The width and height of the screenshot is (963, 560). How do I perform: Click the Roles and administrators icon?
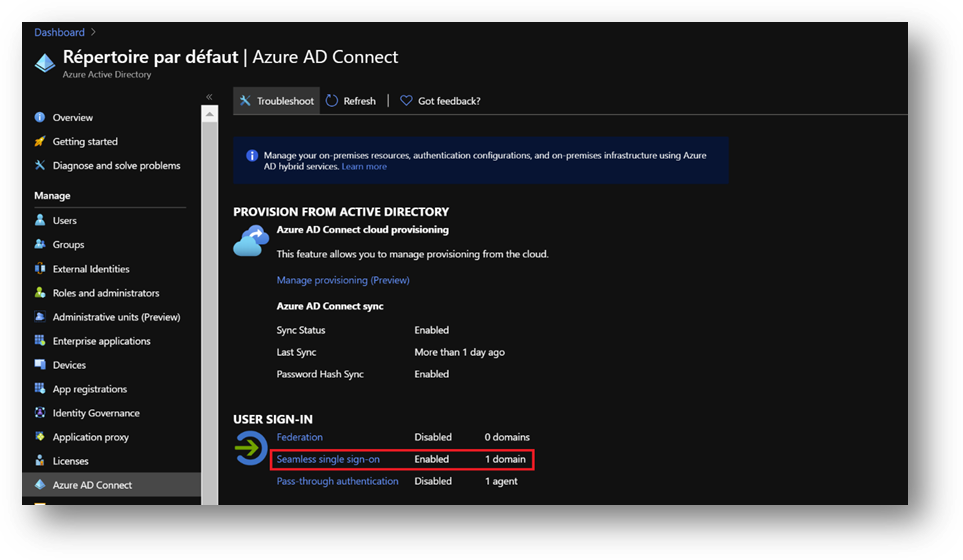click(x=40, y=292)
